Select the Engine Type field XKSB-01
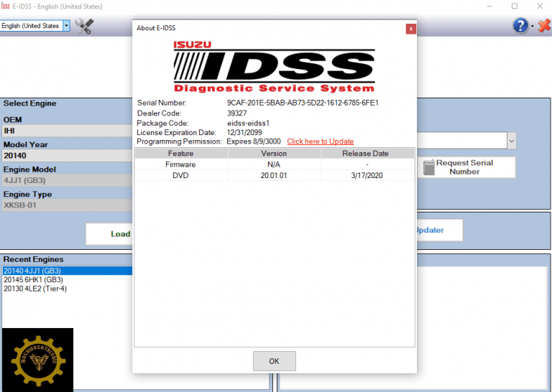This screenshot has height=392, width=552. tap(68, 205)
